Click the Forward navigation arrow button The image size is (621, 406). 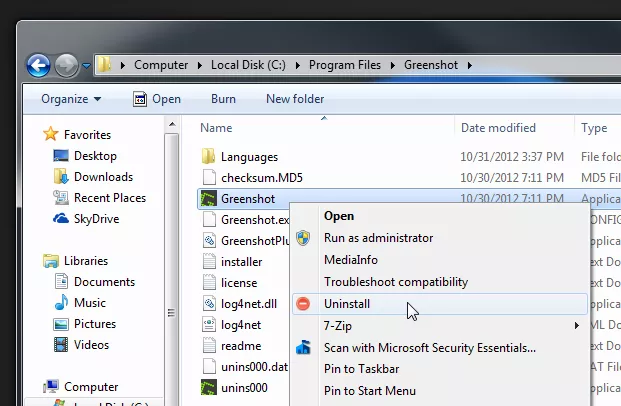coord(66,65)
